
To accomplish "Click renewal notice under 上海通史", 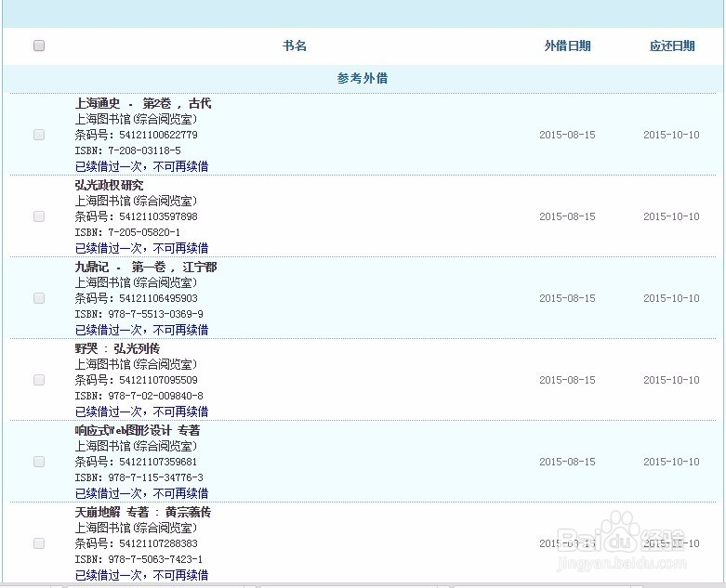I will pos(141,166).
